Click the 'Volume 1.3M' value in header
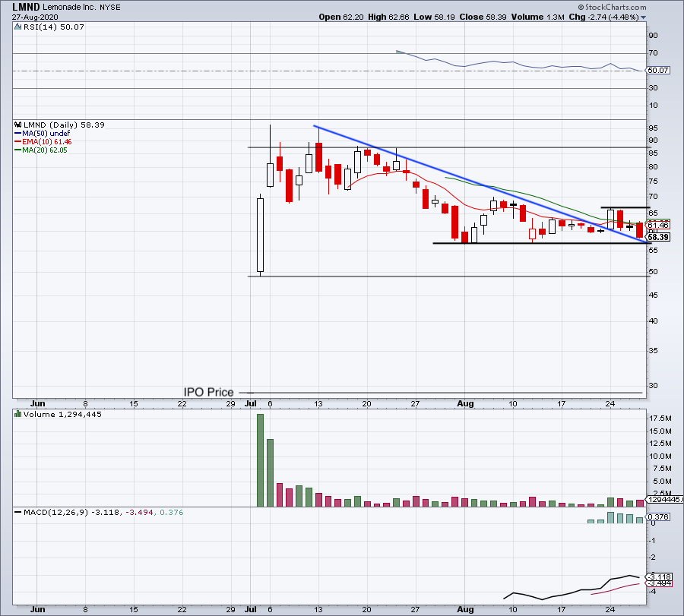The height and width of the screenshot is (616, 684). [x=538, y=17]
